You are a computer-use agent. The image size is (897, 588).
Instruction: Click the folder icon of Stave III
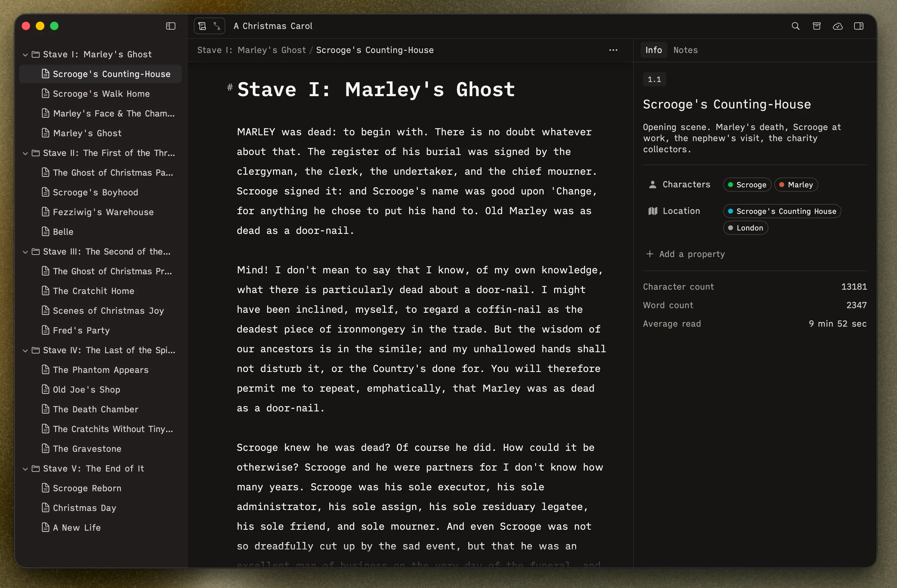click(36, 252)
